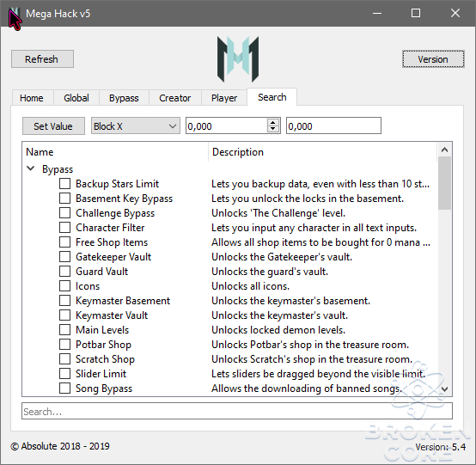Switch to the Home tab

tap(32, 98)
